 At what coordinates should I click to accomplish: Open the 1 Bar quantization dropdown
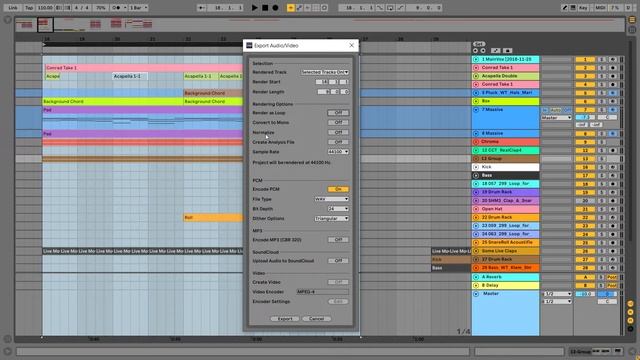pyautogui.click(x=138, y=8)
